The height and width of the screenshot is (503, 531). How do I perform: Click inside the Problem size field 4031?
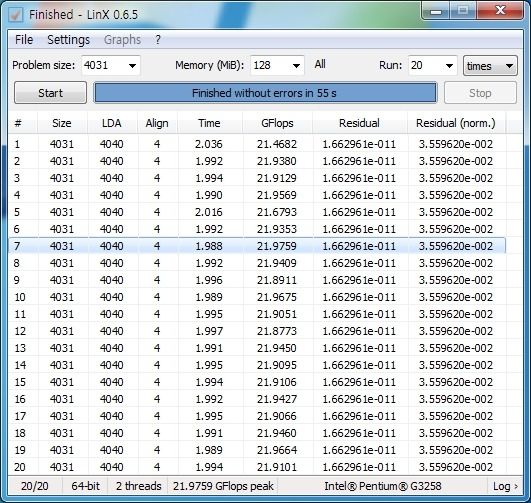click(104, 65)
